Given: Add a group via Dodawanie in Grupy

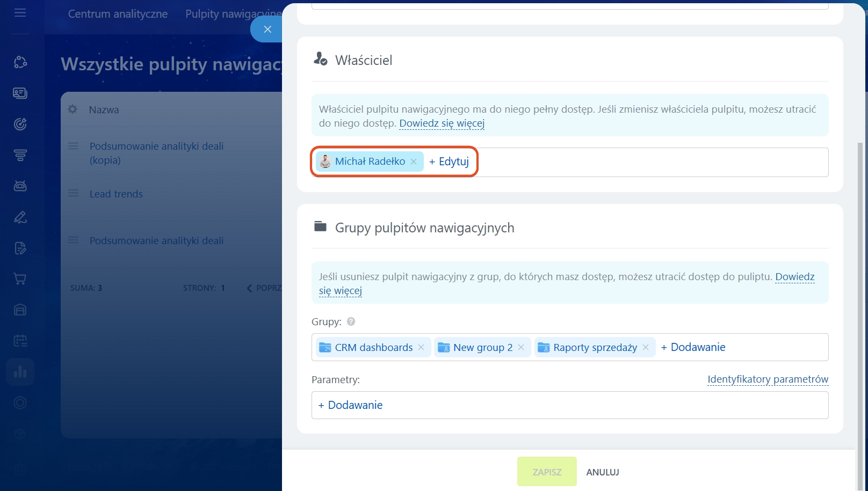Looking at the screenshot, I should [693, 347].
